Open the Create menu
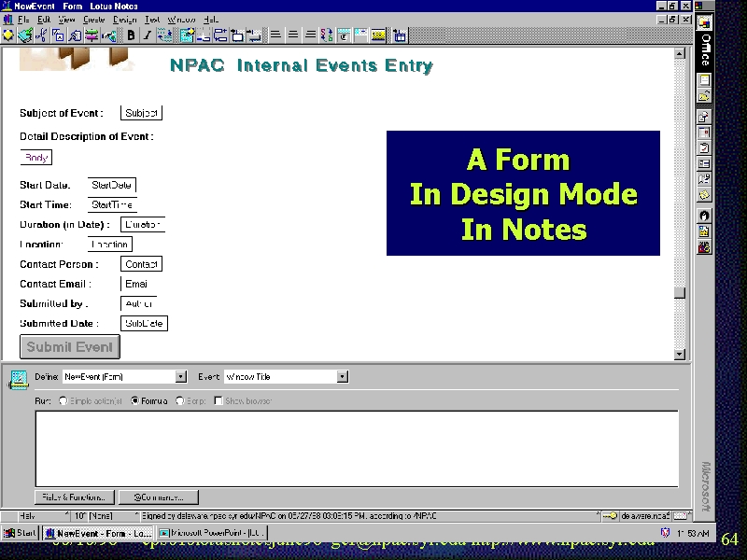Viewport: 747px width, 560px height. [x=94, y=20]
